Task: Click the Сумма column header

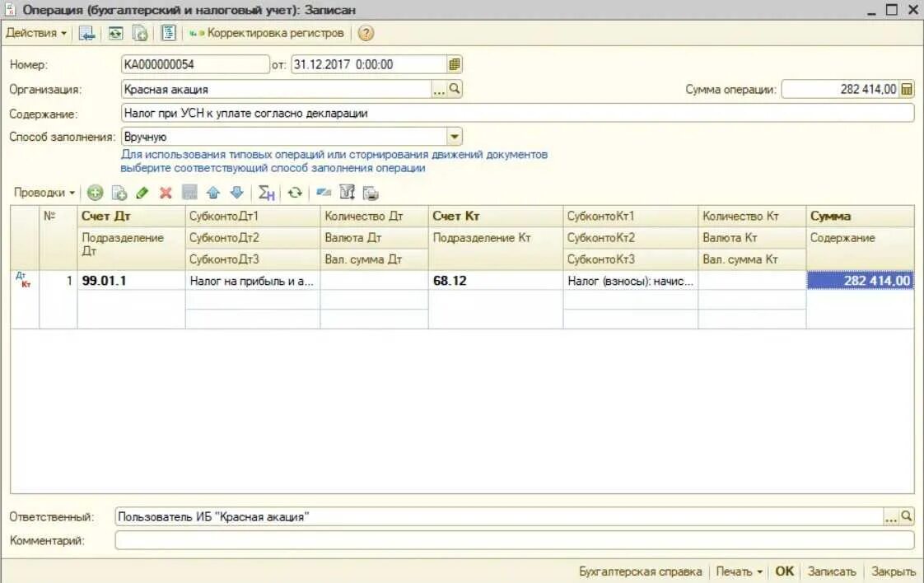Action: pyautogui.click(x=860, y=216)
